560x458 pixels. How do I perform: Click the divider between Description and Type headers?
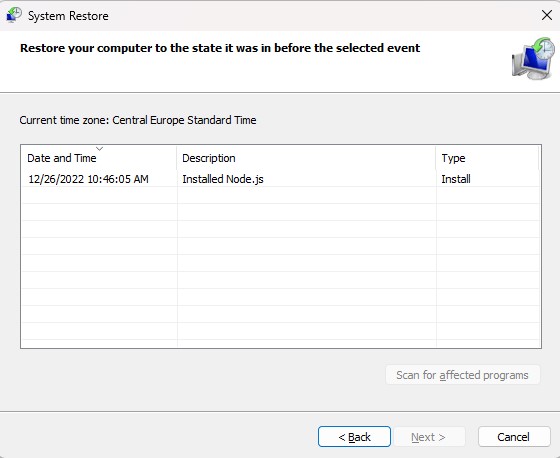(436, 158)
